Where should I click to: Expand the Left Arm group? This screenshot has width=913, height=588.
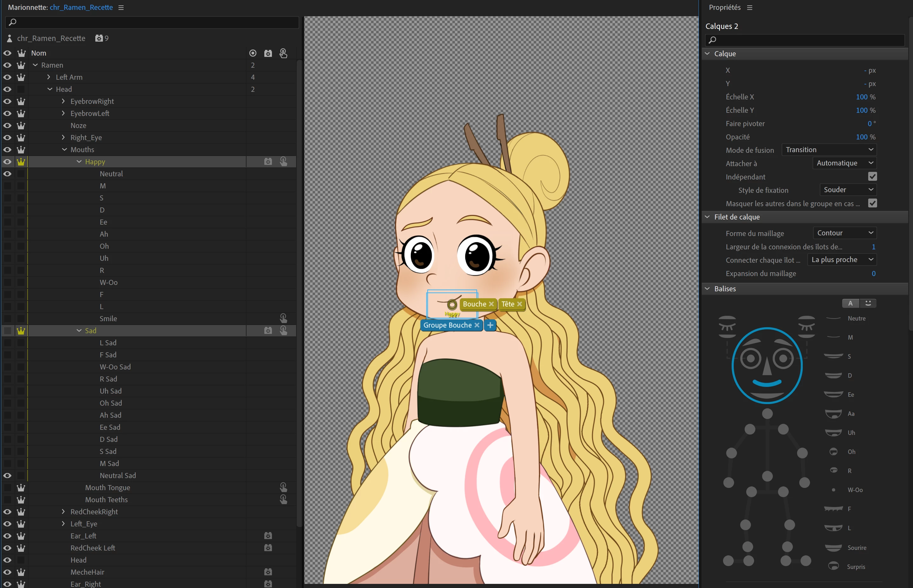(x=49, y=77)
